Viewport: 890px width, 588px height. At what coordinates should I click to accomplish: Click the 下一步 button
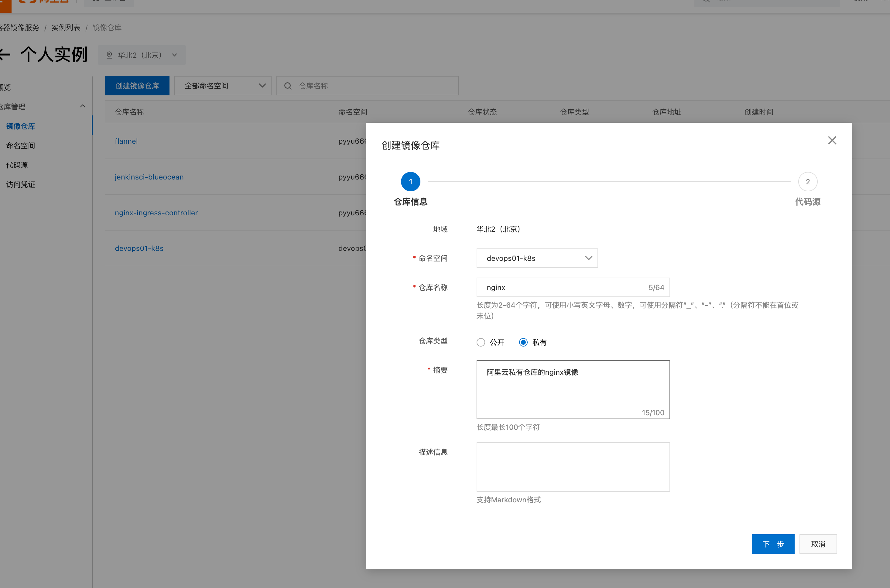tap(773, 544)
